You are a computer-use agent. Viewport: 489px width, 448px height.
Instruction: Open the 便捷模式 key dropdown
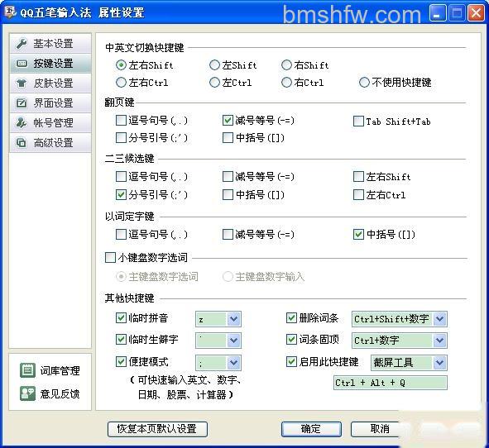click(x=234, y=363)
